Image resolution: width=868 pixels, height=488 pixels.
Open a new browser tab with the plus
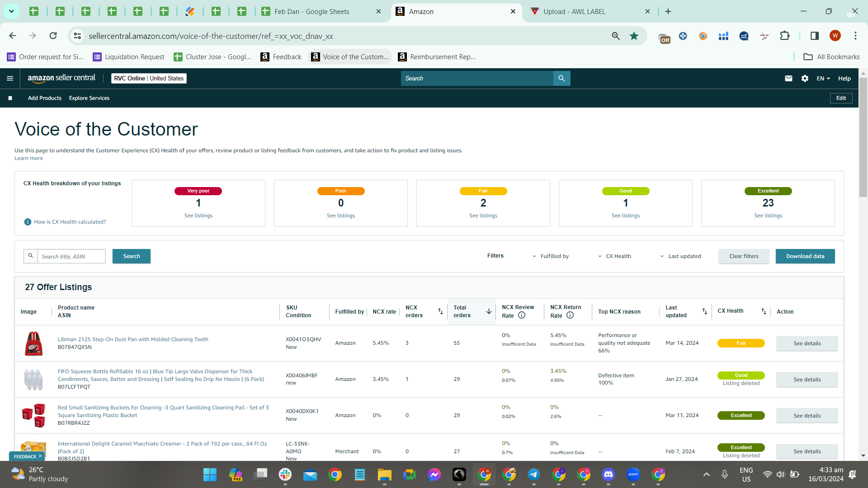pos(668,12)
